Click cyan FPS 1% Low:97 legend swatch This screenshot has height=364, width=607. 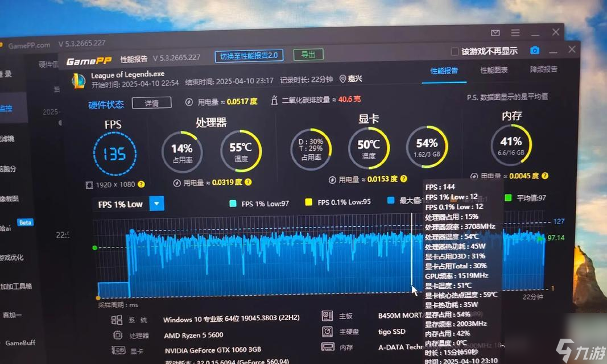[x=233, y=204]
